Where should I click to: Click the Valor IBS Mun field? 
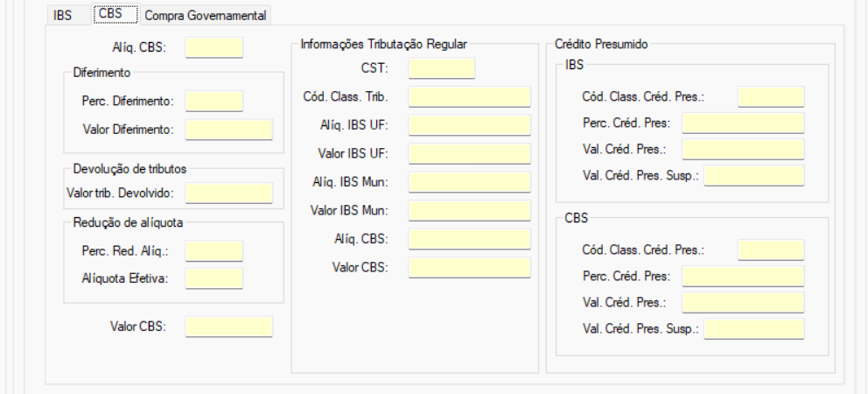pos(469,210)
